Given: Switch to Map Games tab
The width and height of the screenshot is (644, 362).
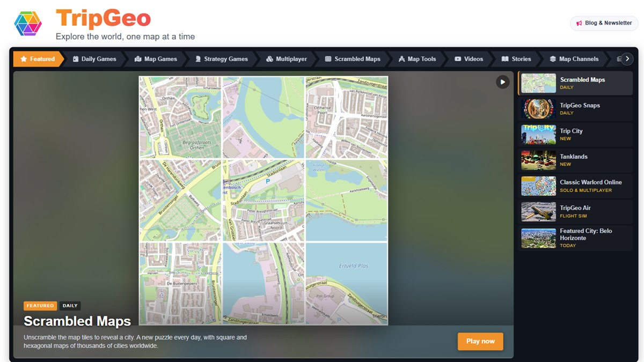Looking at the screenshot, I should tap(156, 59).
